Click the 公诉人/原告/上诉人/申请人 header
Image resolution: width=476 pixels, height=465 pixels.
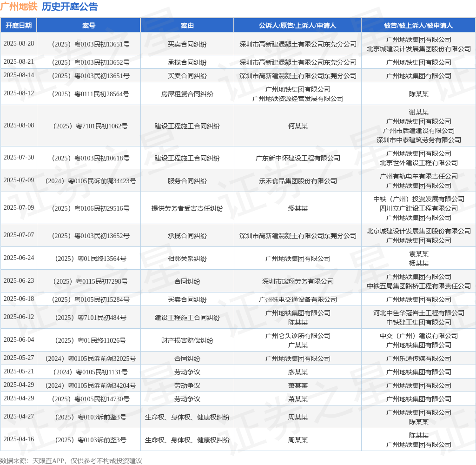click(x=297, y=26)
